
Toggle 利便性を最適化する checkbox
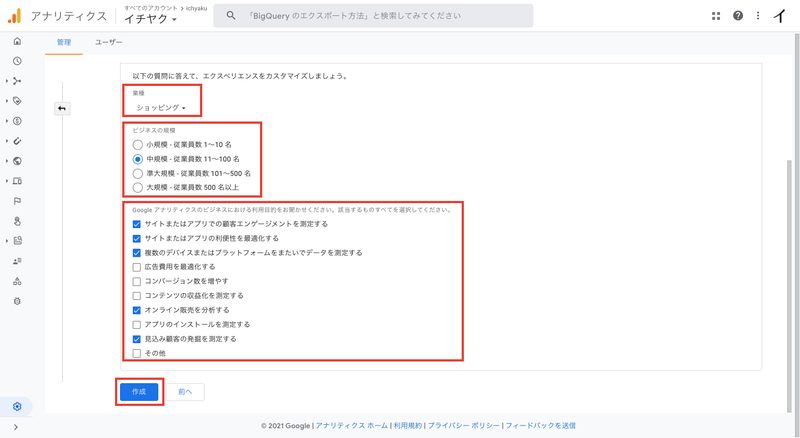pyautogui.click(x=137, y=238)
